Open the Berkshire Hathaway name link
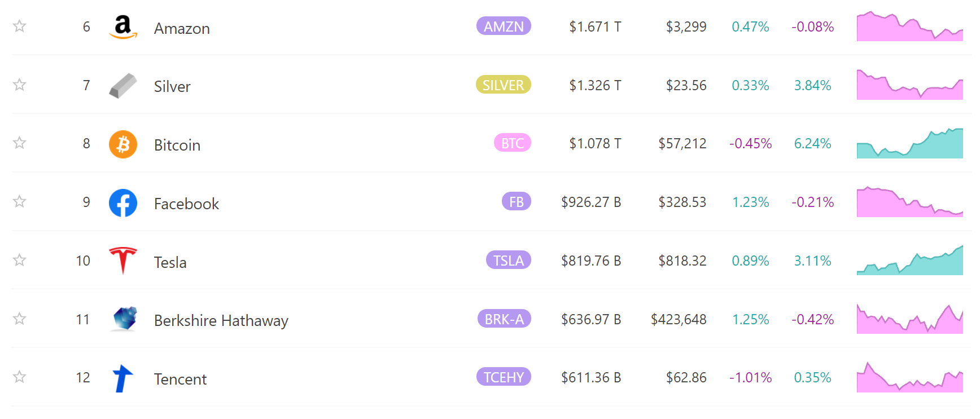Screen dimensions: 980x419 221,320
